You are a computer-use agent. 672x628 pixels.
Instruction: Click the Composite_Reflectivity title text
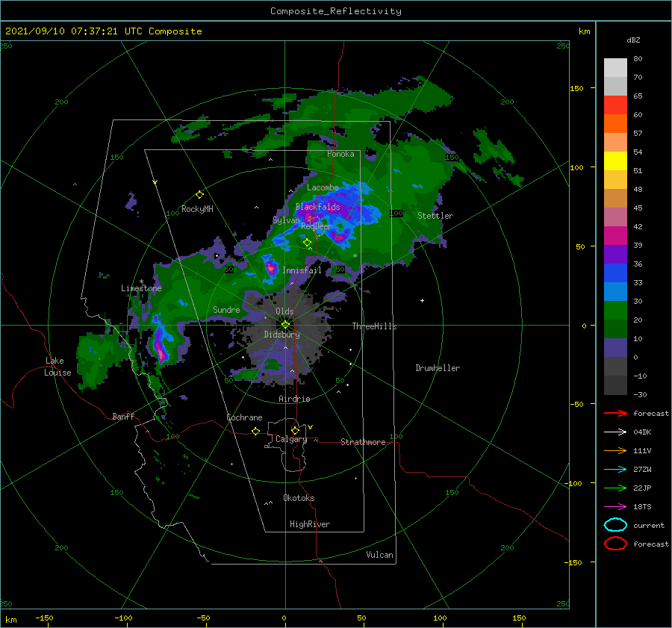pyautogui.click(x=336, y=11)
